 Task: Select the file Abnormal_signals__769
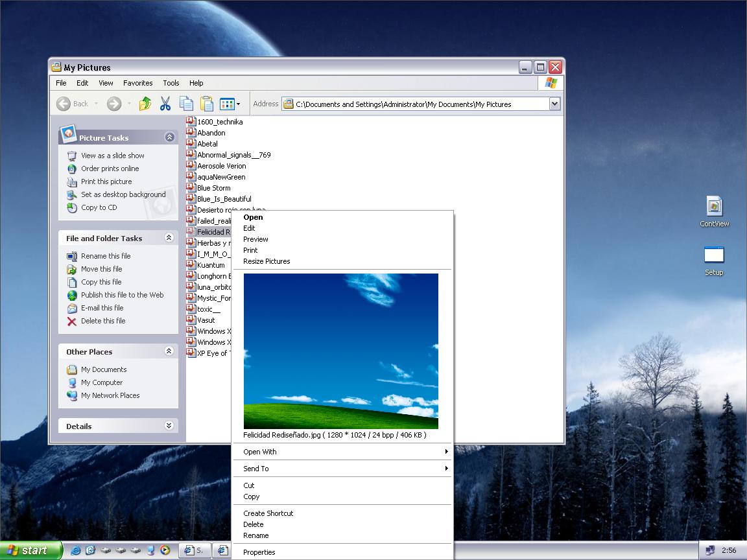click(229, 155)
